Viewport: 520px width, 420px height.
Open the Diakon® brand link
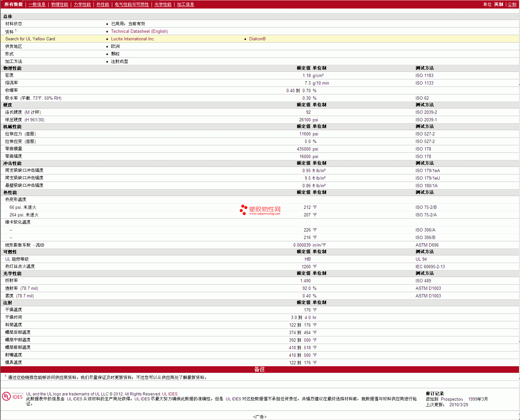[257, 39]
